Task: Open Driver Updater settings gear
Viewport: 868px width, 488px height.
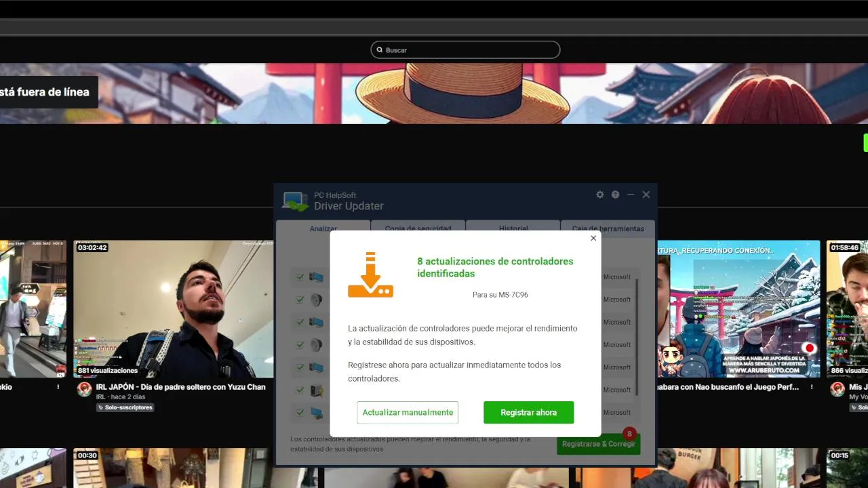Action: (x=599, y=195)
